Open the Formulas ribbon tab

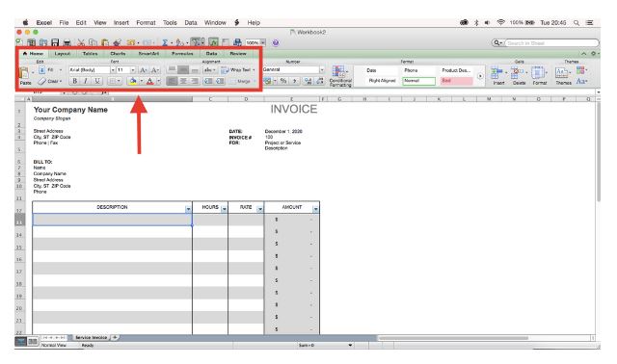tap(182, 54)
